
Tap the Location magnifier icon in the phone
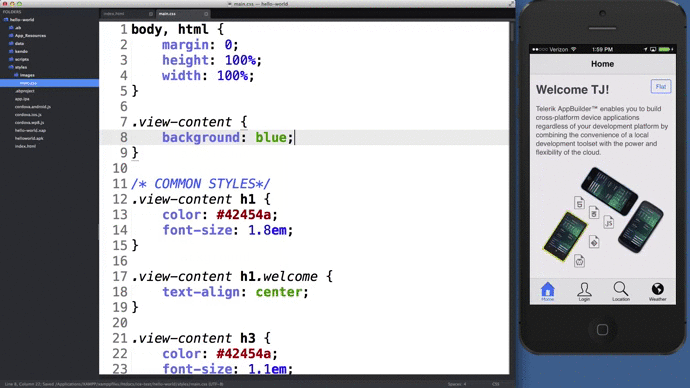tap(621, 289)
